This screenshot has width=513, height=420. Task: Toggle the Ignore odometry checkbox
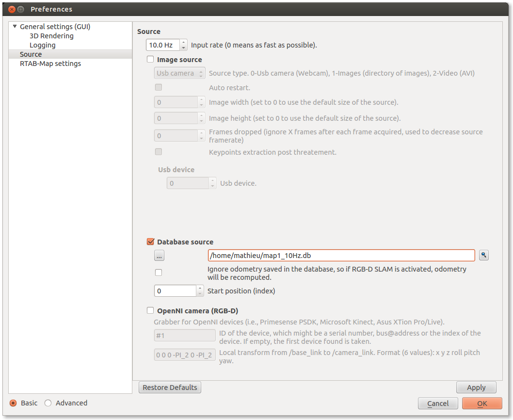[x=159, y=273]
